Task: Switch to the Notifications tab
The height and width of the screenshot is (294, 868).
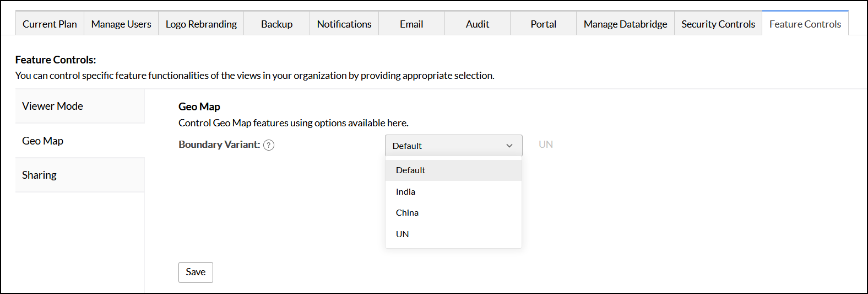Action: pos(344,24)
